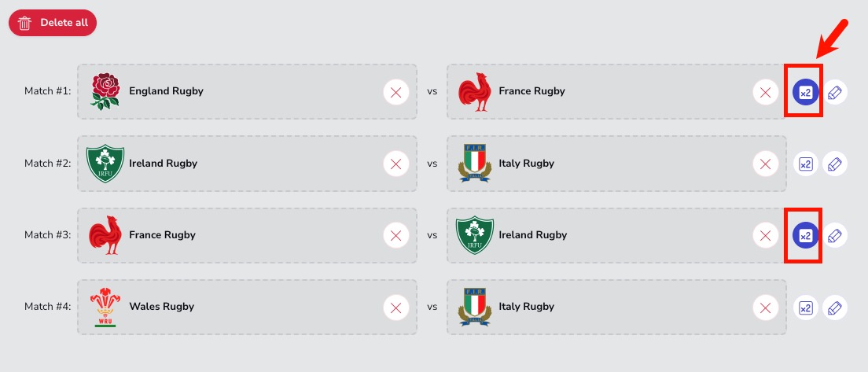Click the Match #4 edit pencil
The height and width of the screenshot is (372, 868).
click(x=835, y=308)
